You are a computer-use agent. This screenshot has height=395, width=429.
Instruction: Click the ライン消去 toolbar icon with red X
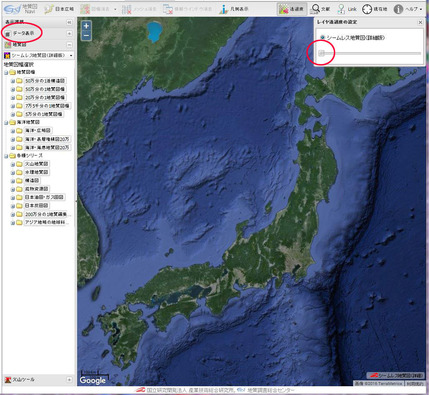168,9
